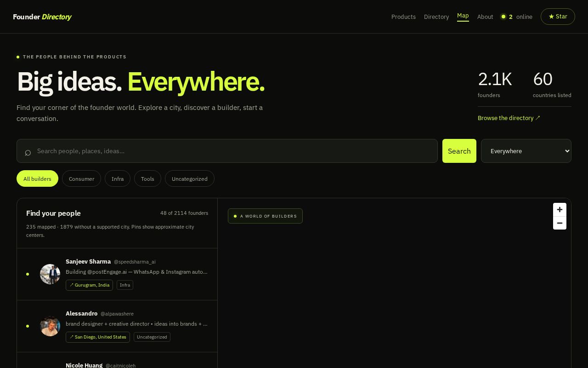The height and width of the screenshot is (368, 588).
Task: Open the Directory nav item
Action: point(436,17)
